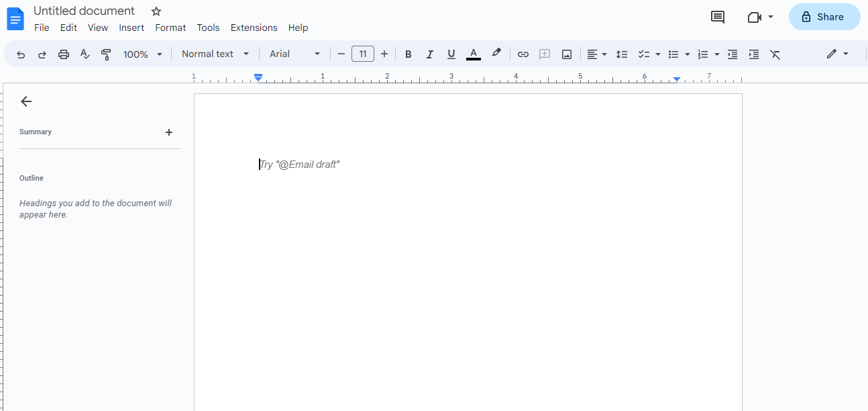Open the View menu
Screen dimensions: 868x411
[98, 28]
